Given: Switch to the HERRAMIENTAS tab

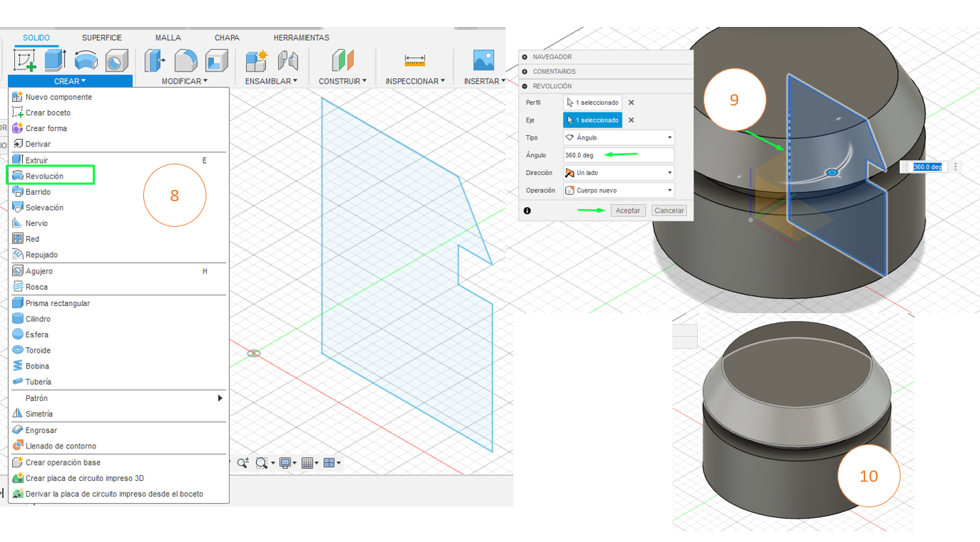Looking at the screenshot, I should point(301,38).
